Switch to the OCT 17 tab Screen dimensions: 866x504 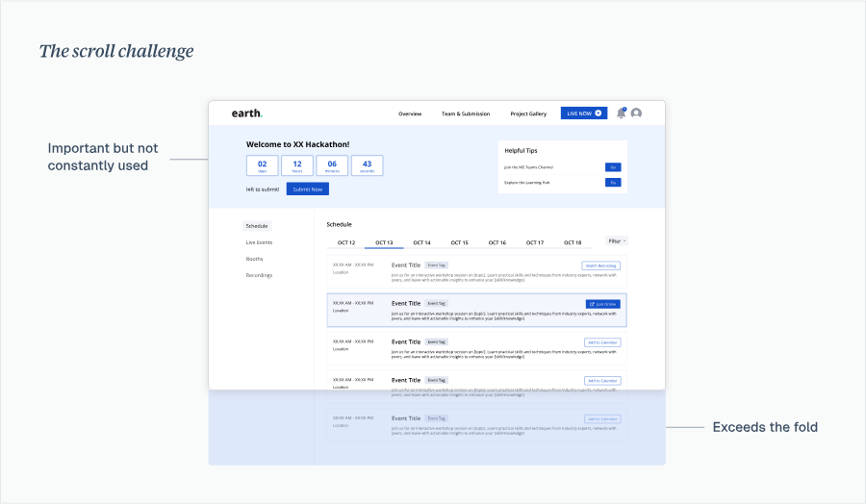click(x=535, y=243)
